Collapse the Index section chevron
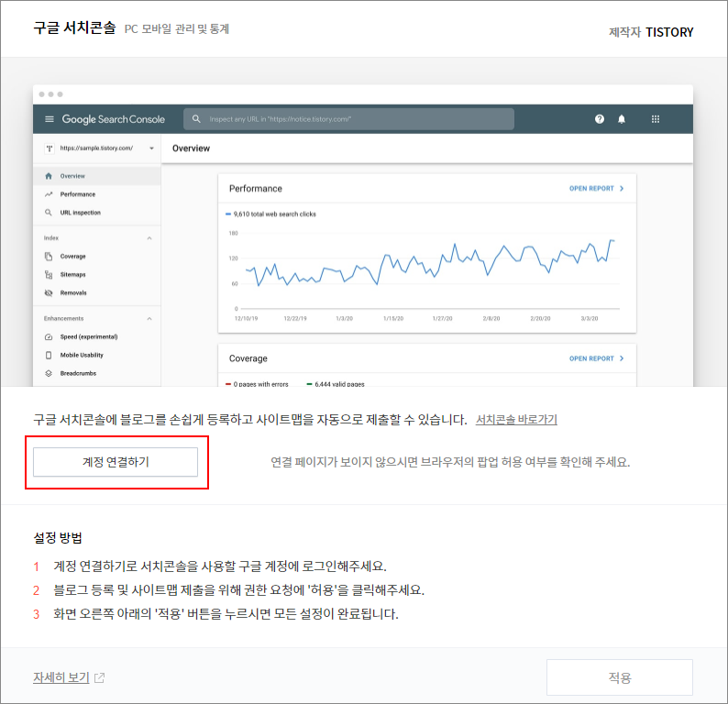The width and height of the screenshot is (728, 704). tap(149, 238)
